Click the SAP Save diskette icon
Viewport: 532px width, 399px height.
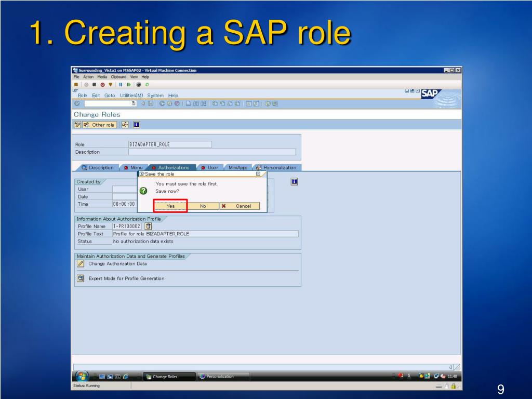pyautogui.click(x=151, y=103)
